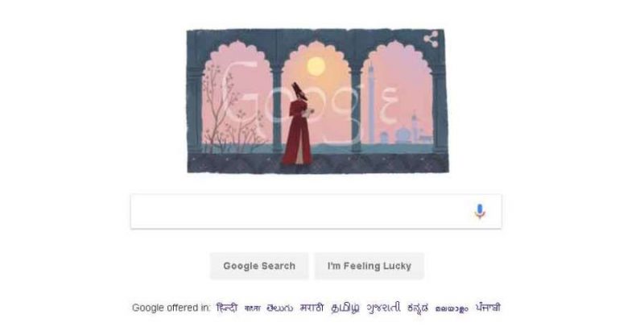644x327 pixels.
Task: Switch Google to Tamil (தமிழ்)
Action: point(345,308)
